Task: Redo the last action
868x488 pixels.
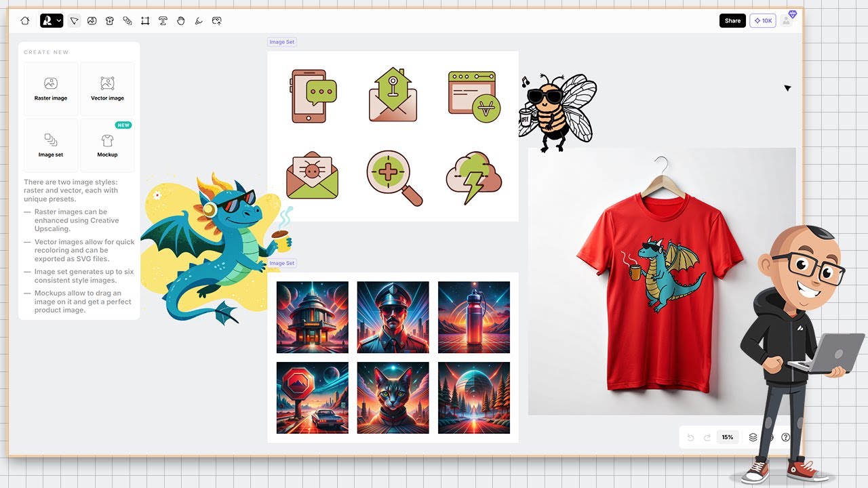Action: coord(707,437)
